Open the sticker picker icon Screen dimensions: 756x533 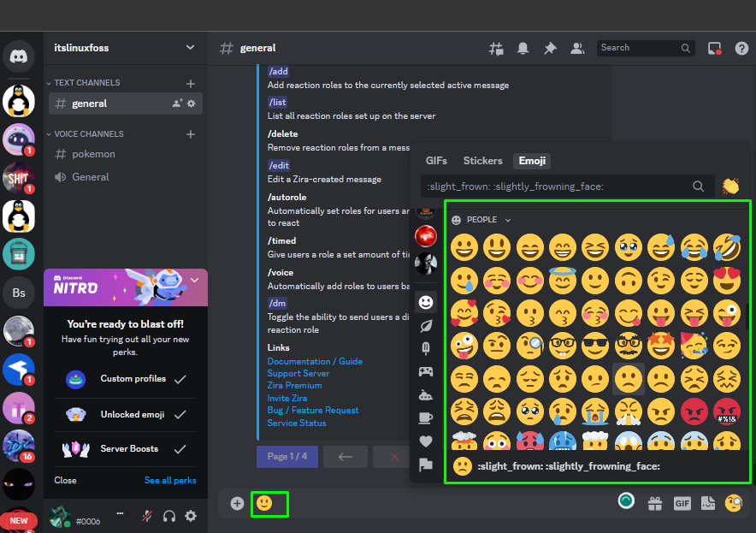[x=708, y=504]
